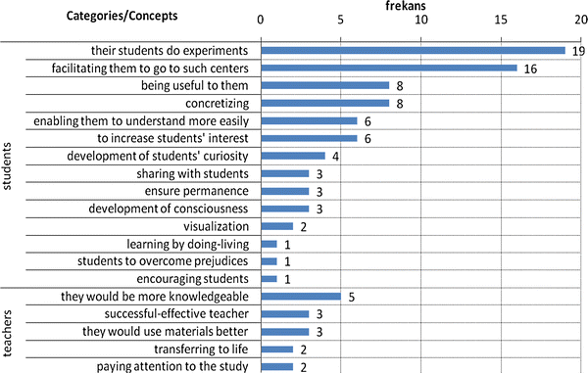
Task: Click the 'Categories/Concepts' header
Action: pyautogui.click(x=122, y=16)
